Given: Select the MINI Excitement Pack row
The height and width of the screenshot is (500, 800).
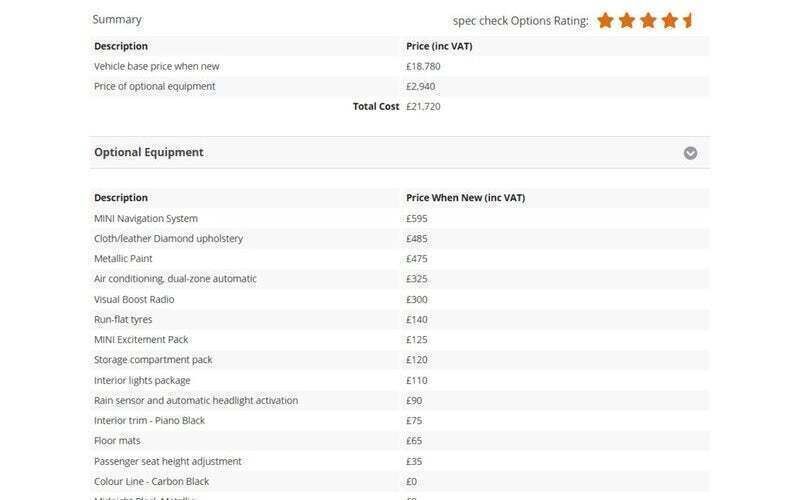Looking at the screenshot, I should coord(399,340).
